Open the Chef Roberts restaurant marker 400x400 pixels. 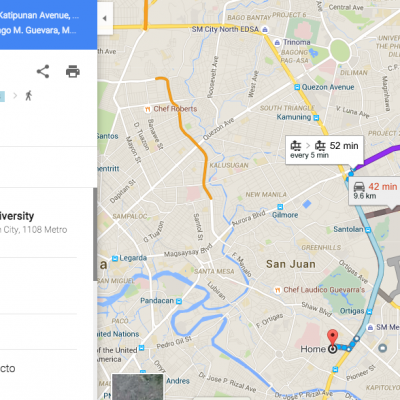coord(147,109)
